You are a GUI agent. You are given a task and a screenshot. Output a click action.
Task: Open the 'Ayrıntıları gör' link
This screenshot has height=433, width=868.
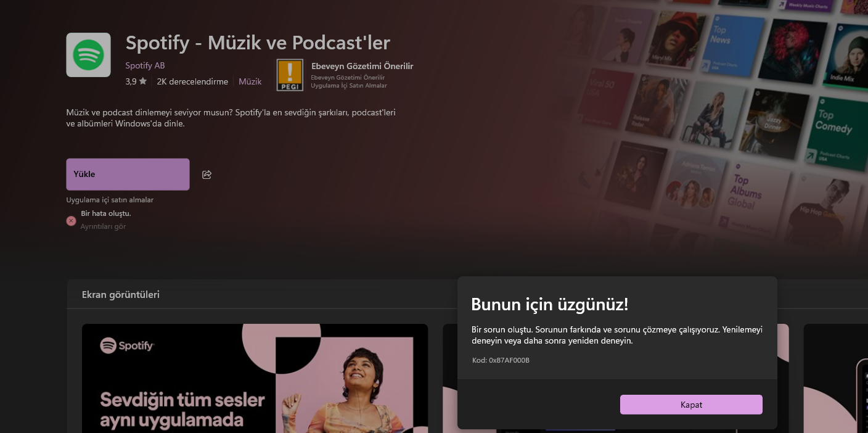103,226
